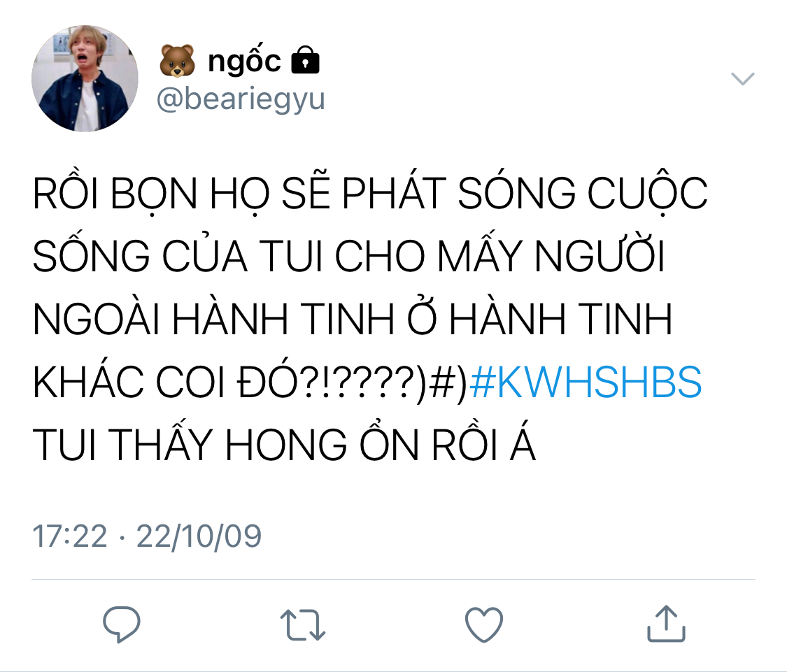Image resolution: width=787 pixels, height=672 pixels.
Task: Click the tweet line starting RỒI BỌN HỌ
Action: click(370, 192)
